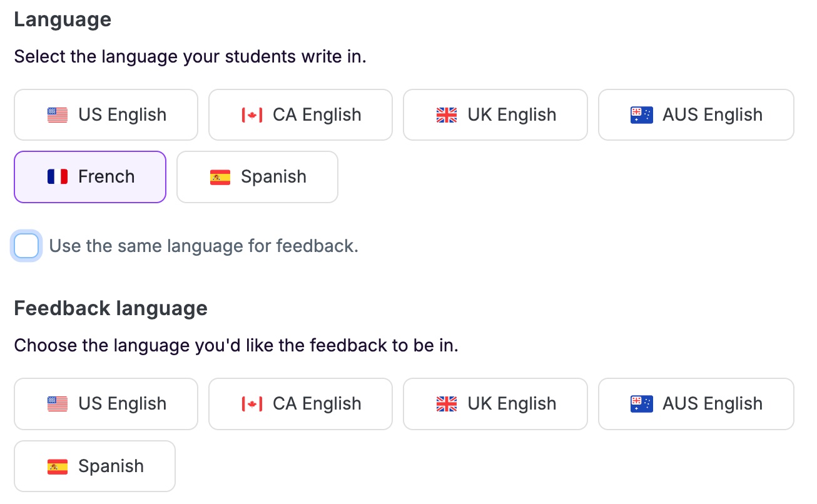Click the US flag icon under Feedback language
The height and width of the screenshot is (504, 817).
[x=58, y=404]
